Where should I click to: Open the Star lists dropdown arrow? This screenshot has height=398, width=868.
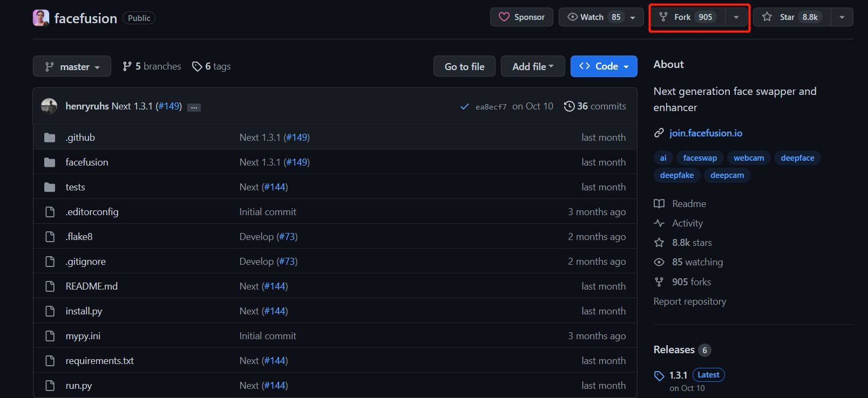click(x=842, y=17)
